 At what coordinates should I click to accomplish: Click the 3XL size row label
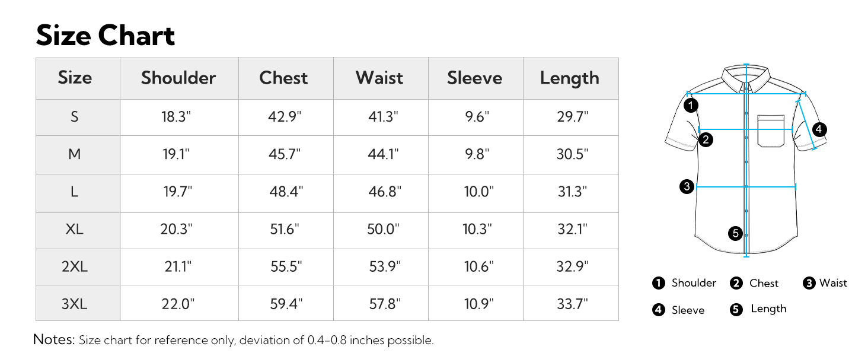tap(75, 304)
